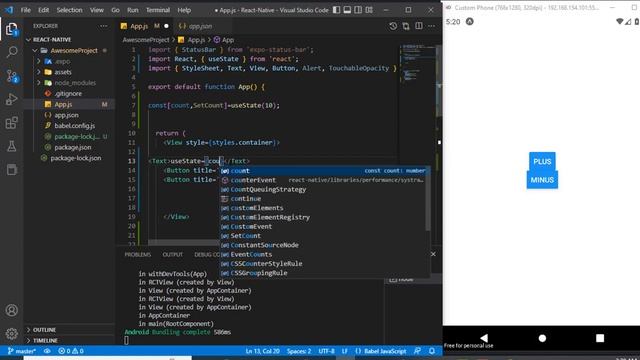Open the Run and Debug view
The width and height of the screenshot is (640, 360).
[x=12, y=99]
